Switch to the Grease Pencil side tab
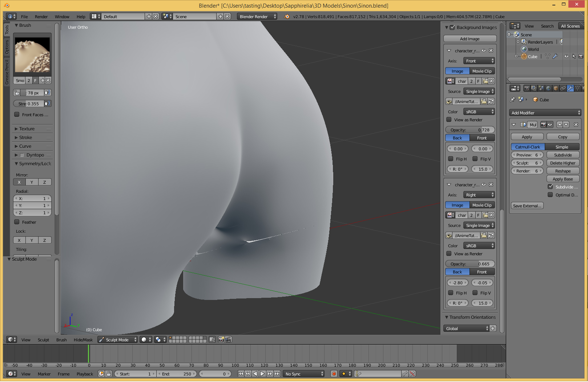Viewport: 588px width, 382px height. point(7,72)
